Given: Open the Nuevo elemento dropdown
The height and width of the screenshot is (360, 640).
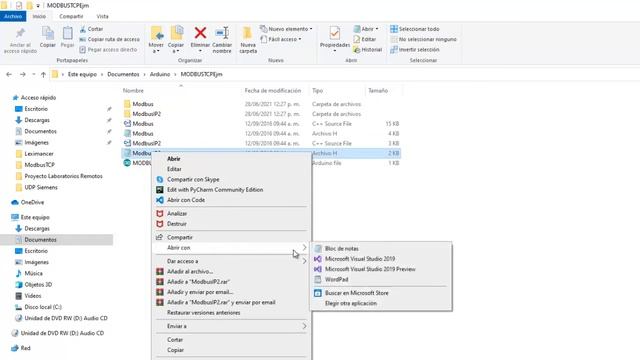Looking at the screenshot, I should [x=287, y=29].
